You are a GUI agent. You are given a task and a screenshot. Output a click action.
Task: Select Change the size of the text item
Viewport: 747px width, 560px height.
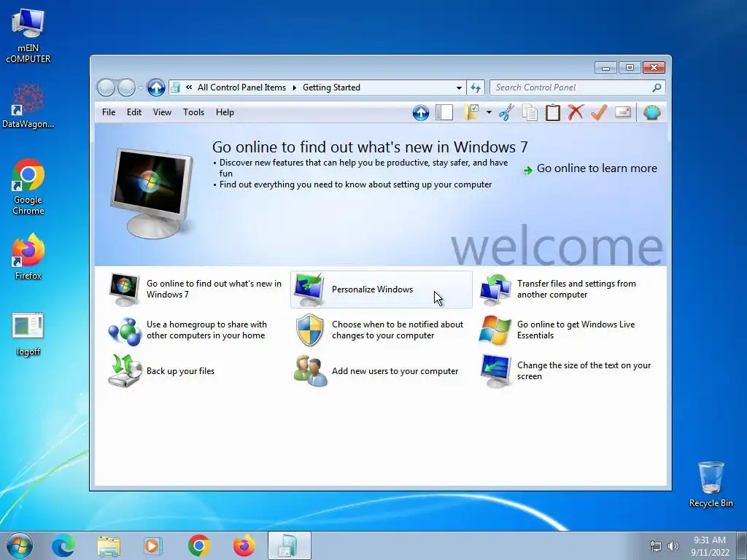(x=566, y=371)
